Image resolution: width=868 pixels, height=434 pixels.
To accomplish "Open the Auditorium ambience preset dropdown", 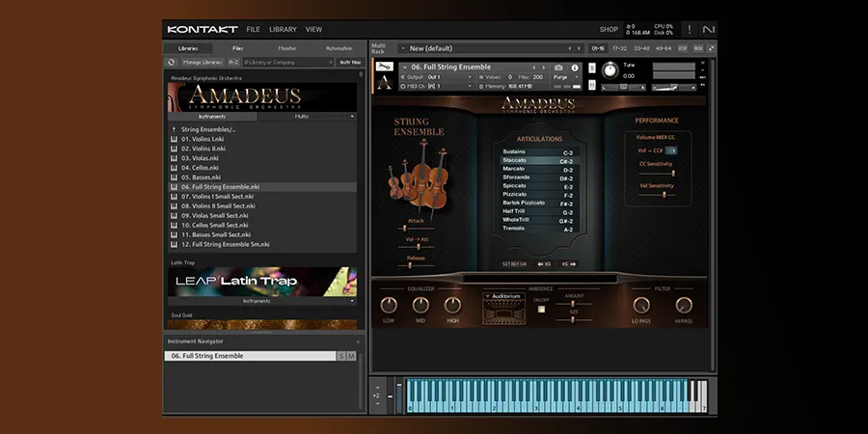I will tap(502, 296).
